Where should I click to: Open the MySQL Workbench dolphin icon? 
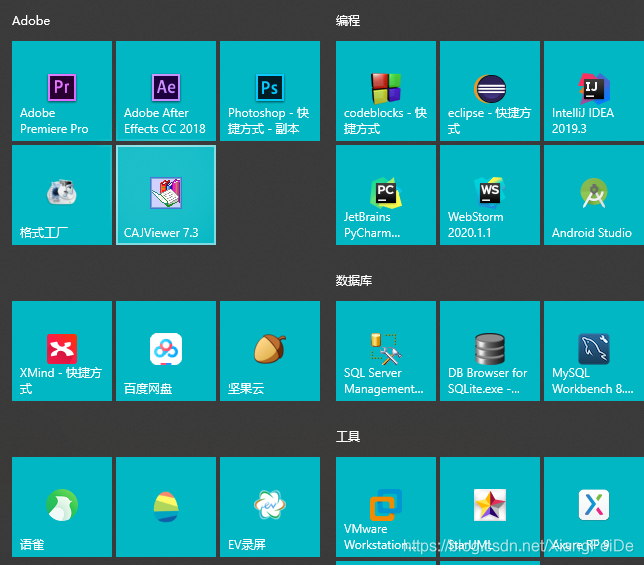click(x=594, y=349)
